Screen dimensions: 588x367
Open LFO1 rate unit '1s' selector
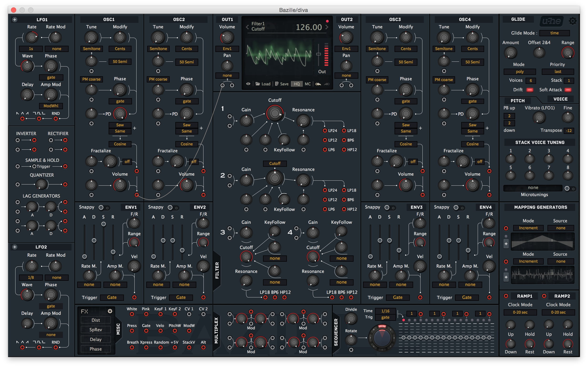(31, 49)
